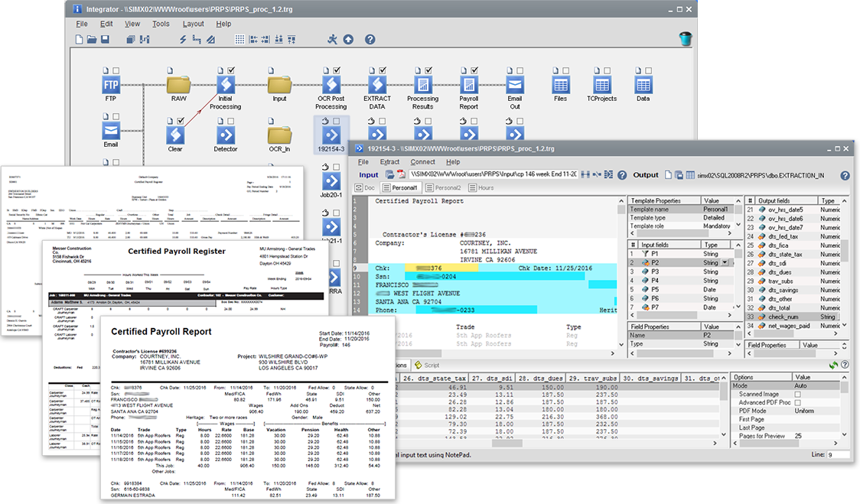The image size is (860, 504).
Task: Select the check_num output field row
Action: click(x=783, y=317)
